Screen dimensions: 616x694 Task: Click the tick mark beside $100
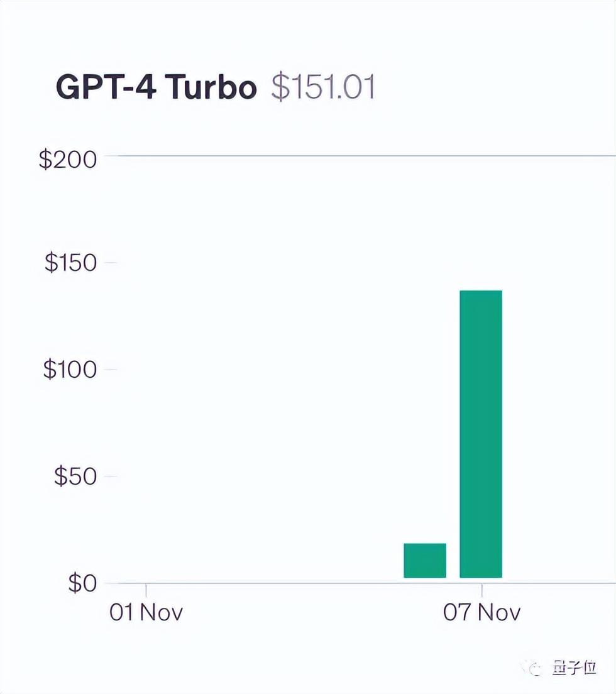110,369
